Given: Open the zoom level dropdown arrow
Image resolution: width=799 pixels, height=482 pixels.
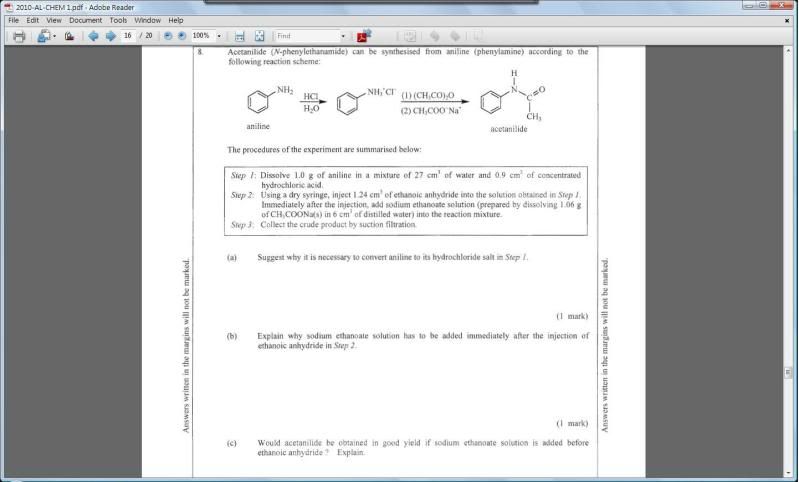Looking at the screenshot, I should pos(219,36).
